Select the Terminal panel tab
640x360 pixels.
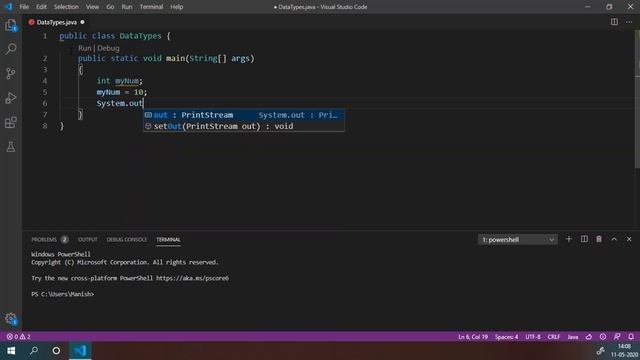(168, 240)
